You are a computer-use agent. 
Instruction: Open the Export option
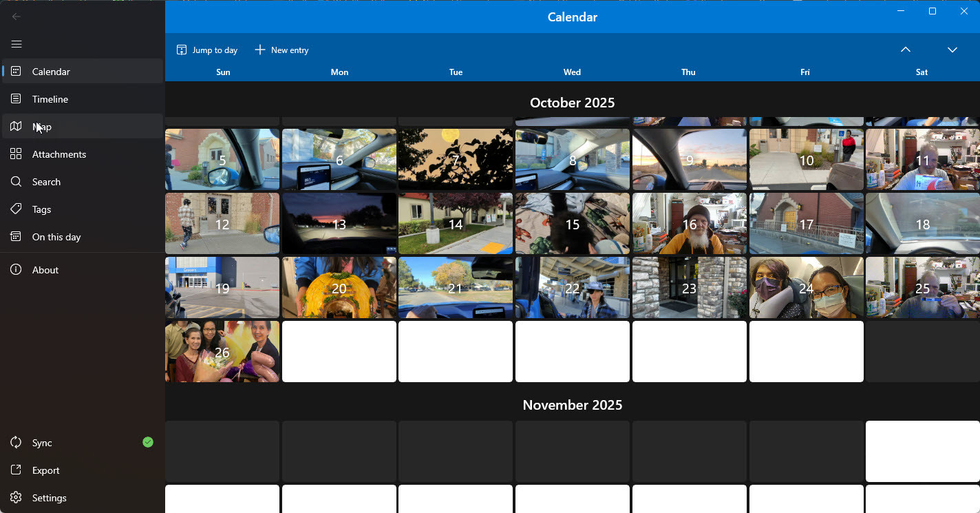pos(45,470)
